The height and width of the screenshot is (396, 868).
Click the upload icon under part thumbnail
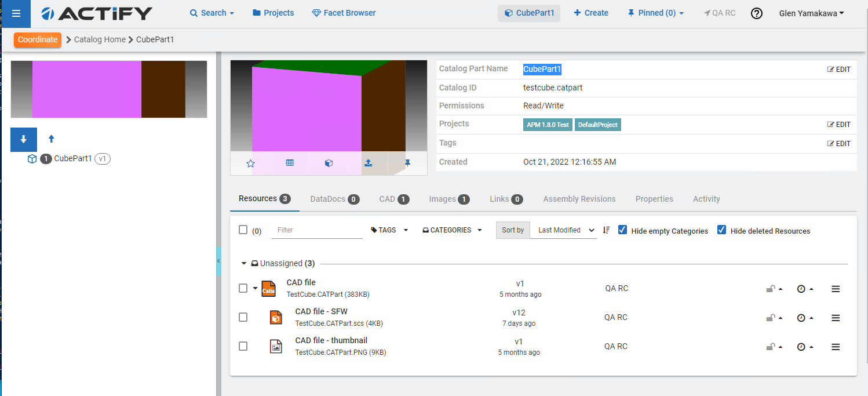(368, 164)
